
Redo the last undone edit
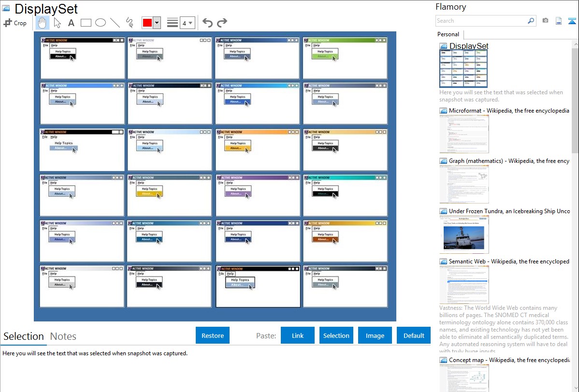[x=222, y=23]
